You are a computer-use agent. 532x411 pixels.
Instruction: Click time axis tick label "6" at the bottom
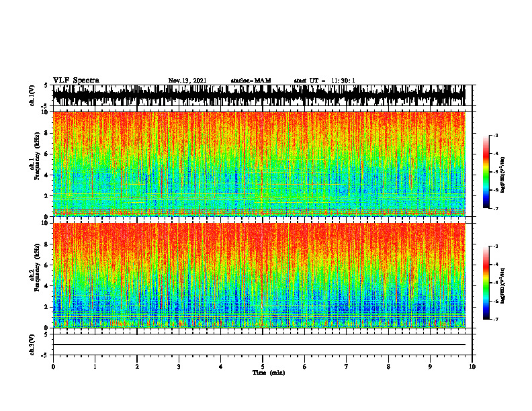(x=305, y=367)
